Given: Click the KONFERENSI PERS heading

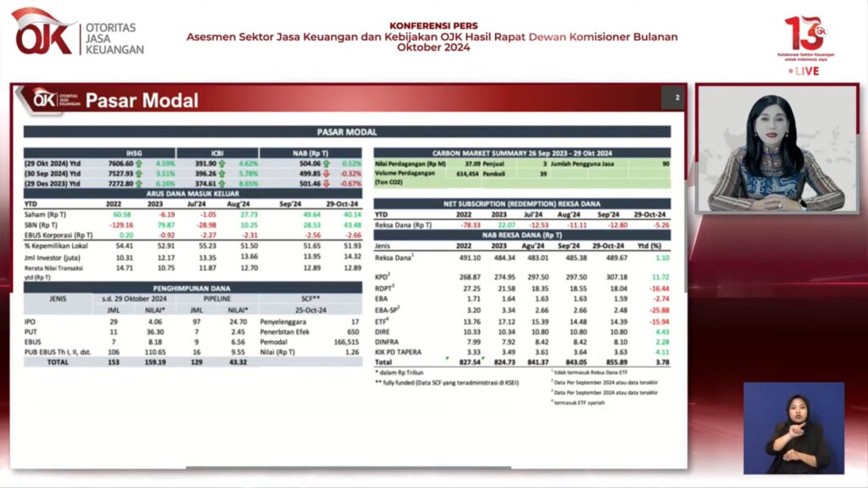Looking at the screenshot, I should pyautogui.click(x=433, y=26).
